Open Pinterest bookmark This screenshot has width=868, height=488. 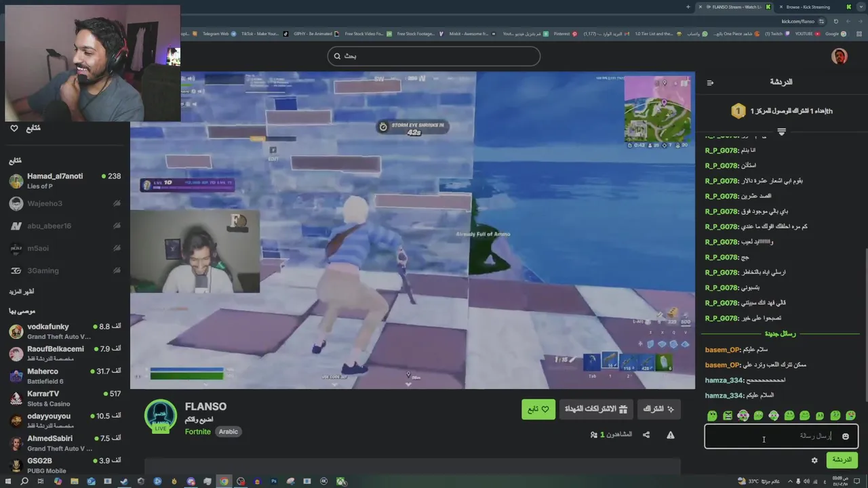[565, 34]
